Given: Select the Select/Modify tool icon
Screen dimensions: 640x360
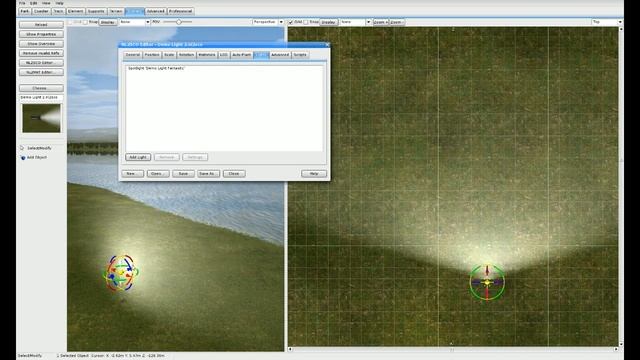Looking at the screenshot, I should coord(22,148).
